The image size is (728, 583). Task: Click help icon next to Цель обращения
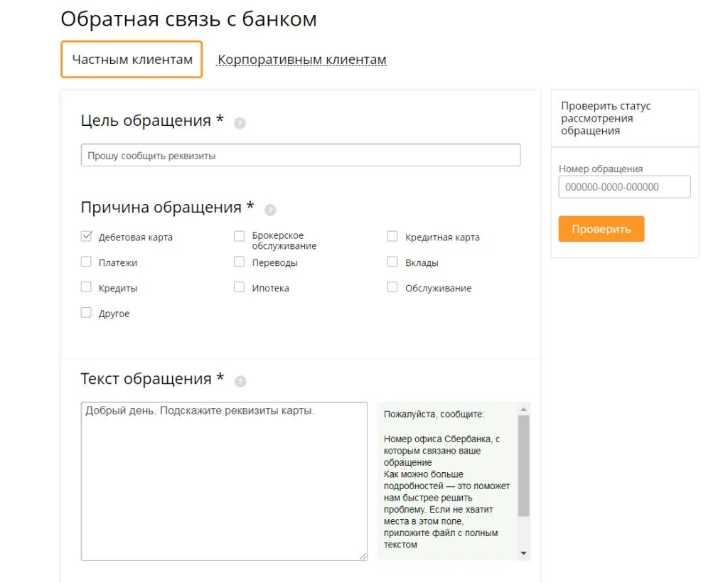click(x=240, y=123)
